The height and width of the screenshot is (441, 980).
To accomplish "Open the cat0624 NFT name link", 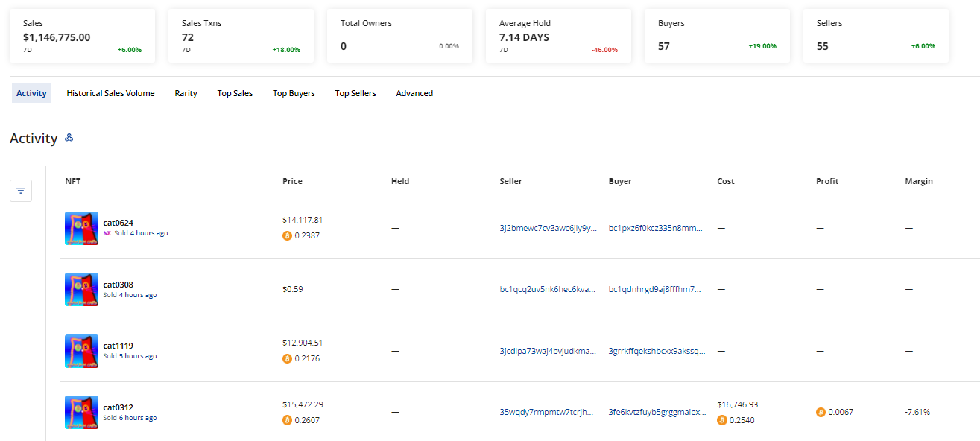I will tap(118, 223).
